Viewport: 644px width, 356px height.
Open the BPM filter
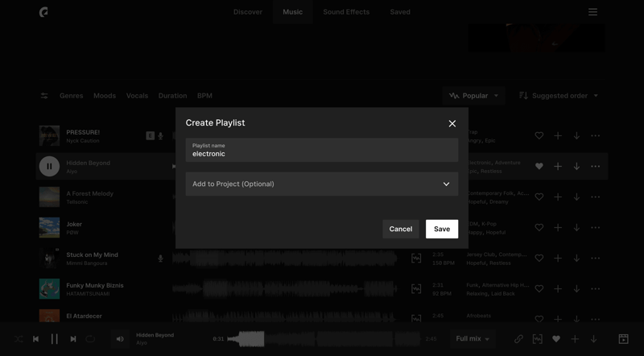click(x=204, y=96)
